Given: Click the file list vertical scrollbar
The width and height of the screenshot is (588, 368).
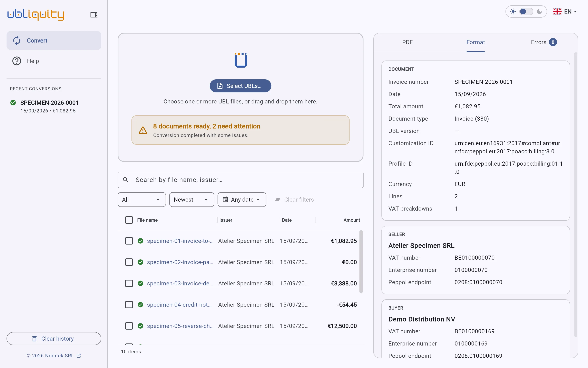Looking at the screenshot, I should coord(361,262).
